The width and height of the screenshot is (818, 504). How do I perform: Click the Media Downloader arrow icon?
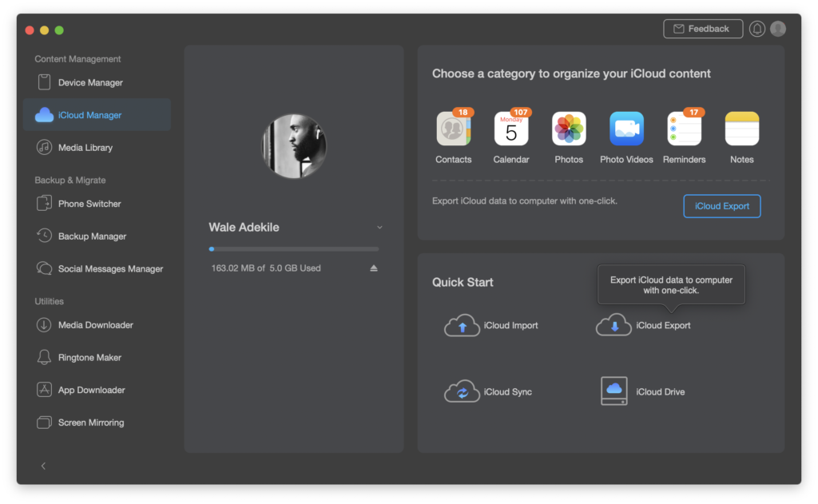pos(45,324)
